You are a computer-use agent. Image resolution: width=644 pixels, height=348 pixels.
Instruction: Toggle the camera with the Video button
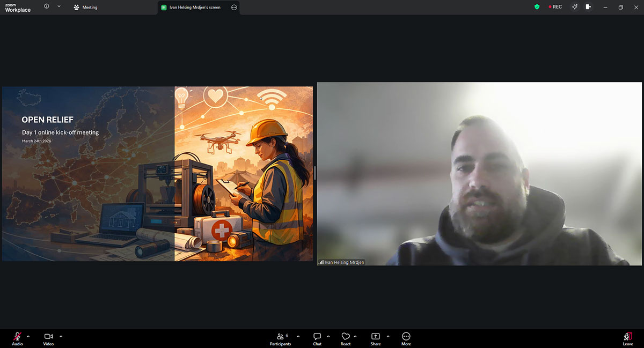48,336
